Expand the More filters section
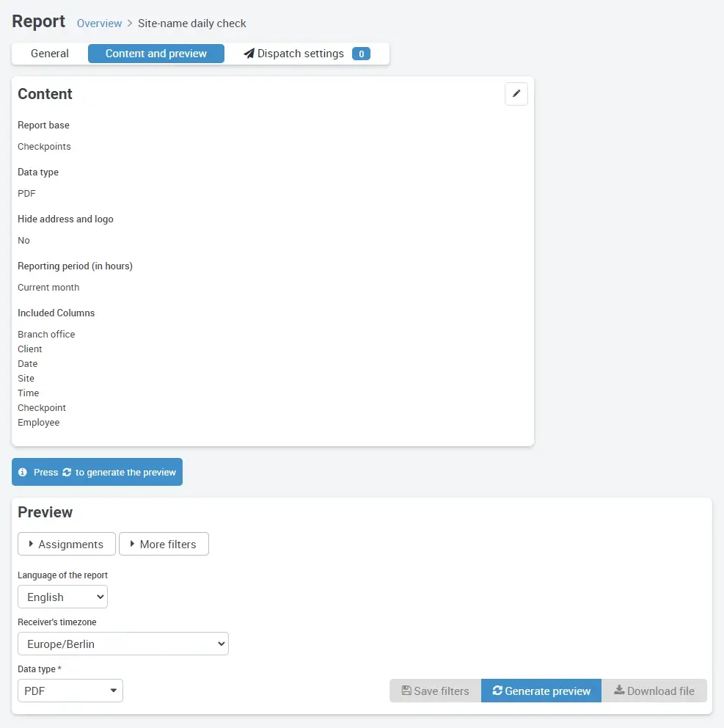This screenshot has width=724, height=728. (x=164, y=544)
